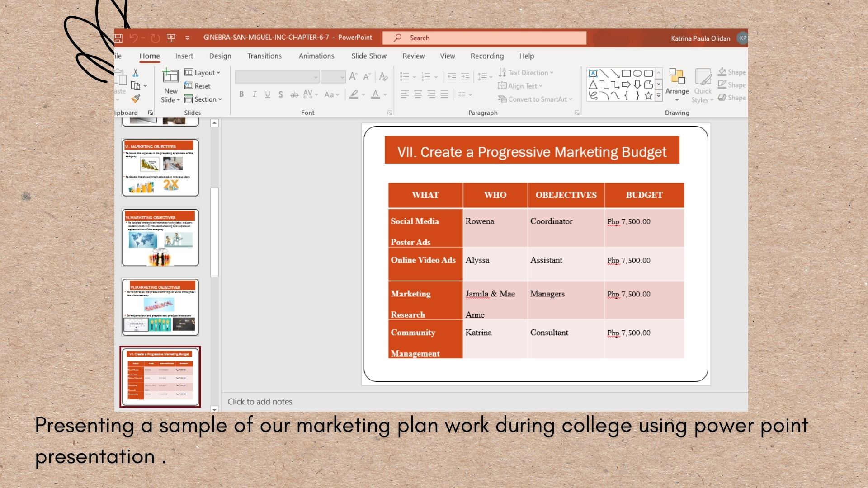The height and width of the screenshot is (488, 868).
Task: Click the New Slide icon
Action: [170, 77]
